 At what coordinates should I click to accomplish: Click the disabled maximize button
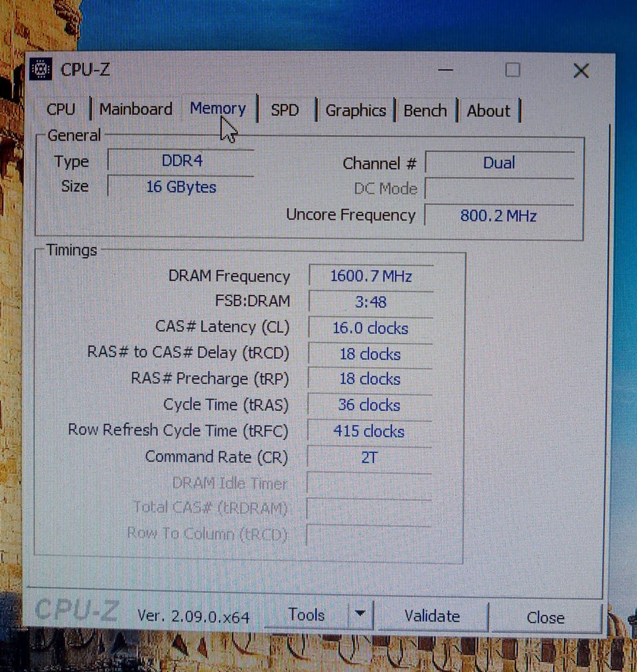click(x=512, y=70)
